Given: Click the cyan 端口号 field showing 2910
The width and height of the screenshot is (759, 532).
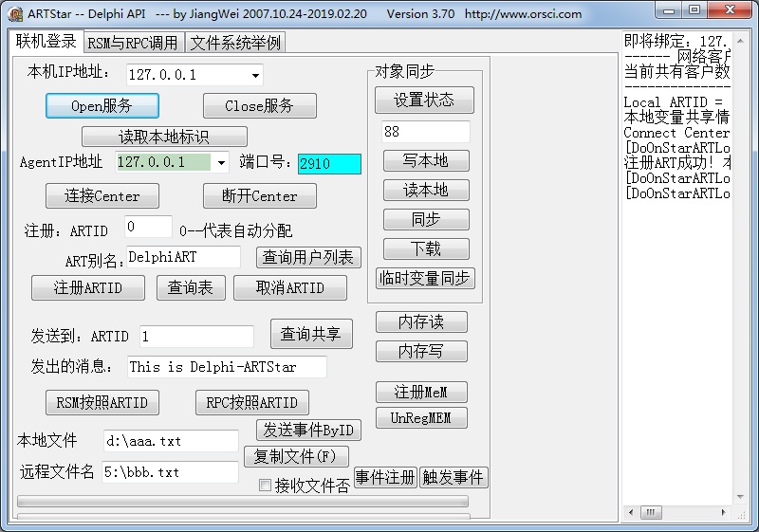Looking at the screenshot, I should (329, 163).
